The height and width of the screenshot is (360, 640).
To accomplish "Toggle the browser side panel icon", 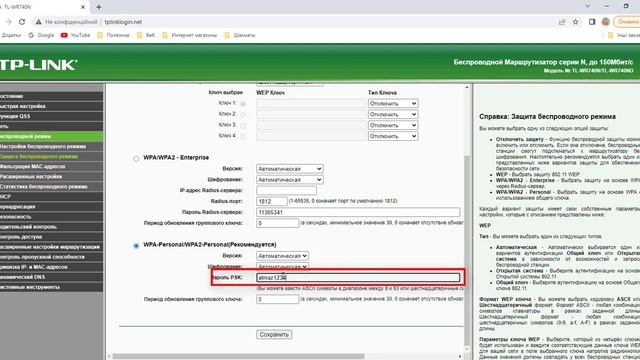I will pos(592,22).
